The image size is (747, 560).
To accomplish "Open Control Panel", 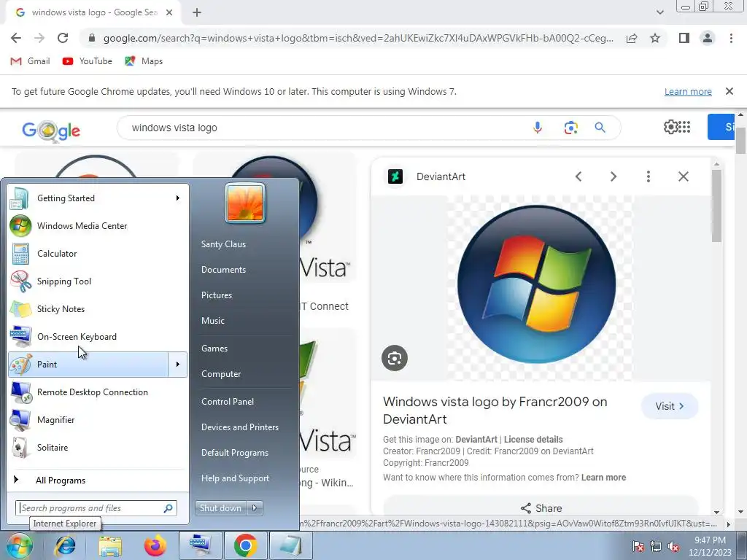I will (x=228, y=402).
